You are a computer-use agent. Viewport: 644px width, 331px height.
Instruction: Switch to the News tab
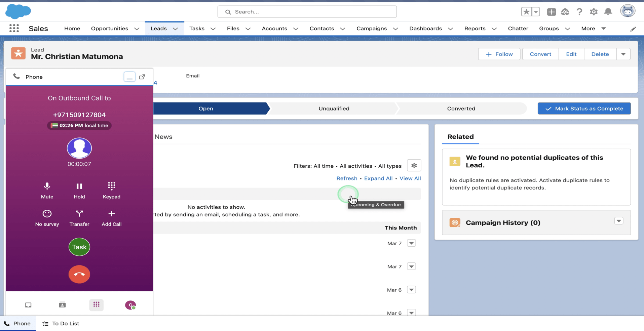click(163, 137)
